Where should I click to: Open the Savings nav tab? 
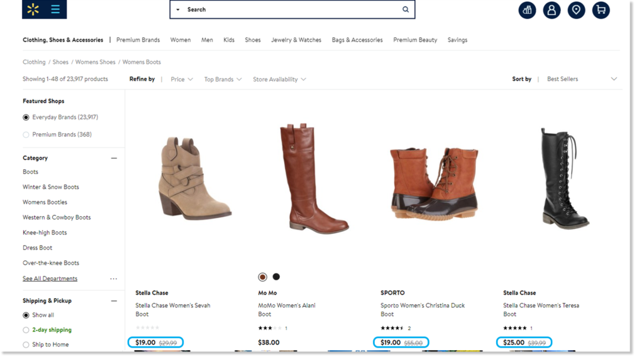pyautogui.click(x=458, y=40)
